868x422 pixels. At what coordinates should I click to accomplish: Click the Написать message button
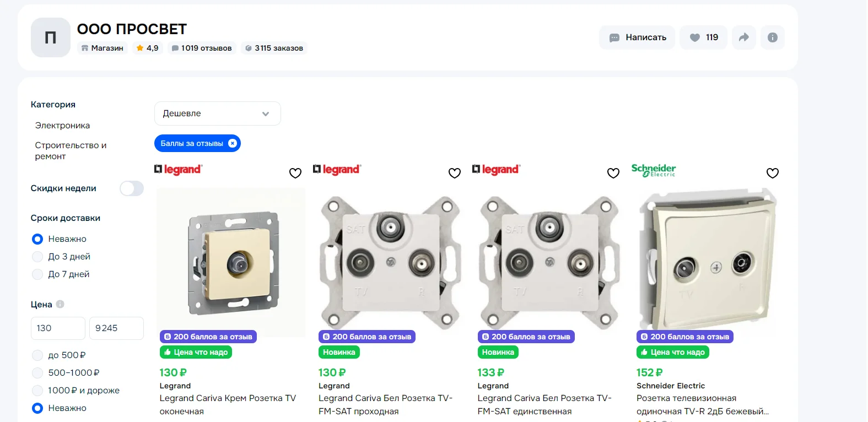pos(637,37)
